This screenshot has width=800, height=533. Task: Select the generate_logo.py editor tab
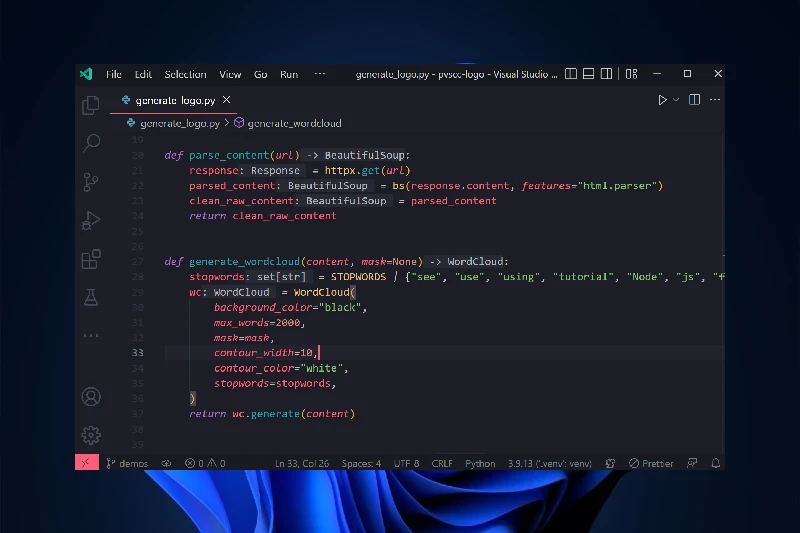[x=174, y=100]
